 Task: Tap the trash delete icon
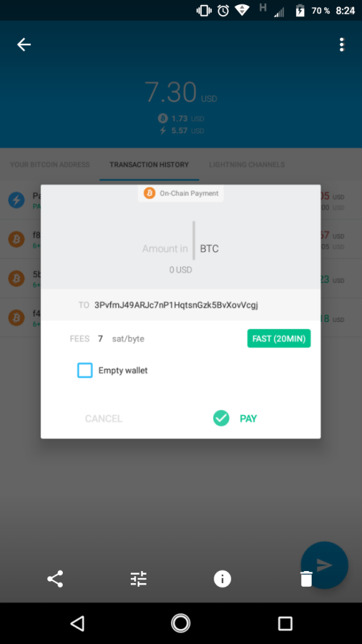pyautogui.click(x=307, y=579)
